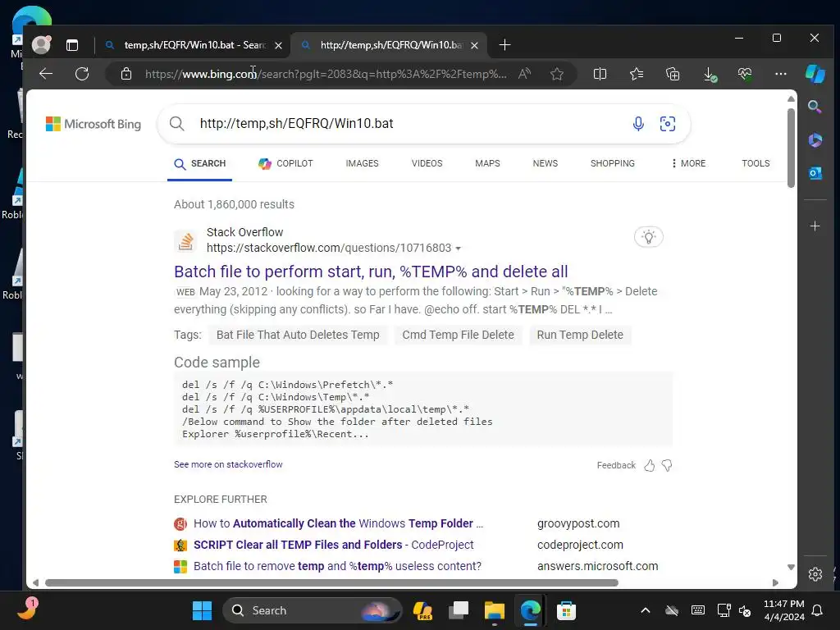This screenshot has height=630, width=840.
Task: Click the horizontal page scrollbar thumb
Action: click(331, 583)
